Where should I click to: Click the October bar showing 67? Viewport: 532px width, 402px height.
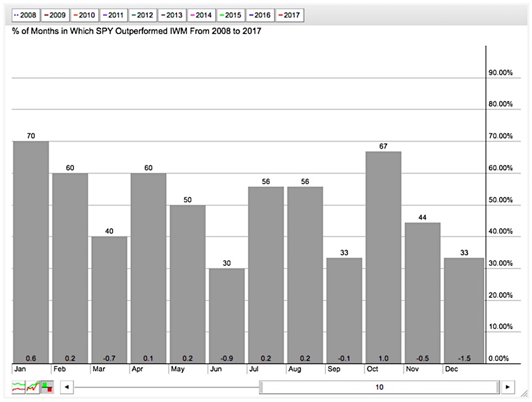pos(384,257)
